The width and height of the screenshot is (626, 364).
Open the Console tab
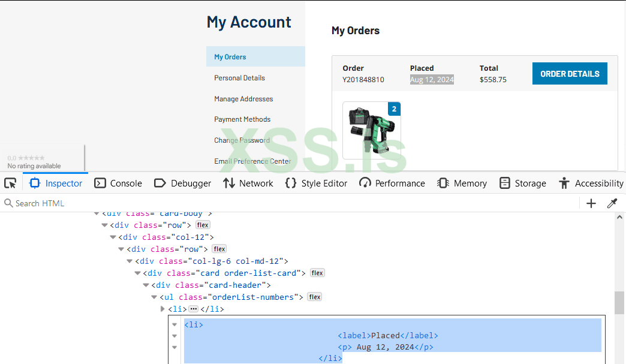[x=118, y=183]
